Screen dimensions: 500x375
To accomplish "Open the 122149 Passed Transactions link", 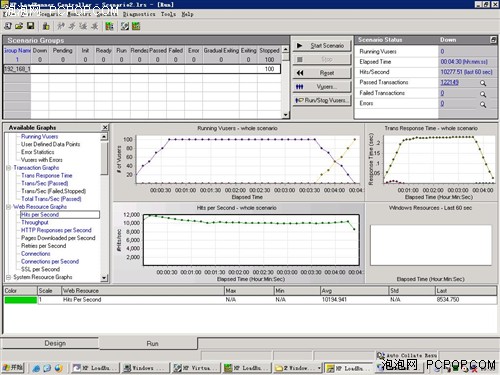I will tap(449, 82).
